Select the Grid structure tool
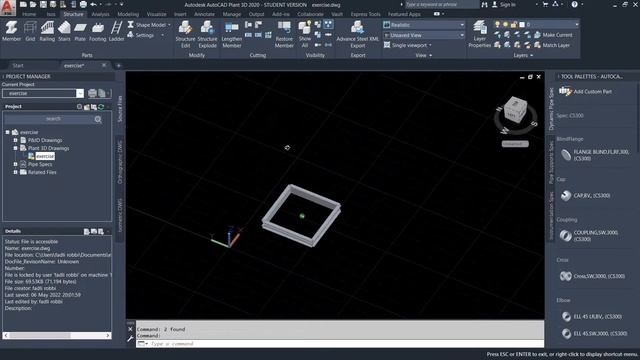Viewport: 640px width, 360px height. coord(30,31)
